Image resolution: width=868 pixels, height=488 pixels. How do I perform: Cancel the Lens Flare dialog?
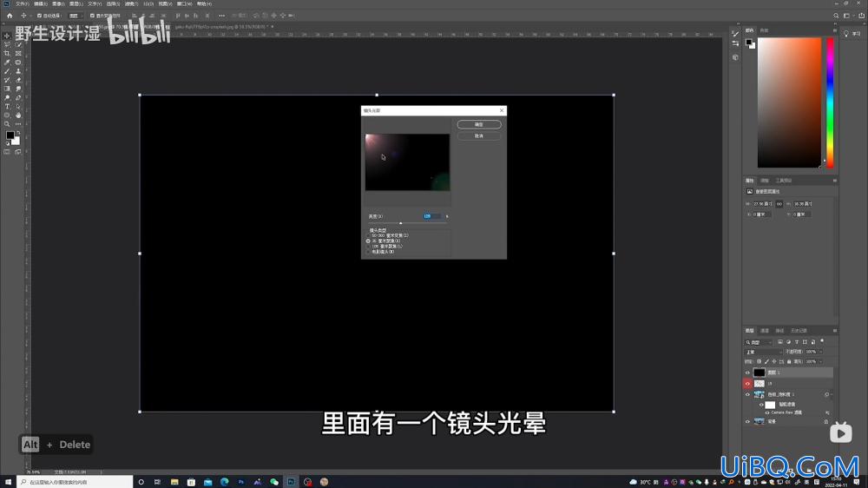(x=479, y=135)
